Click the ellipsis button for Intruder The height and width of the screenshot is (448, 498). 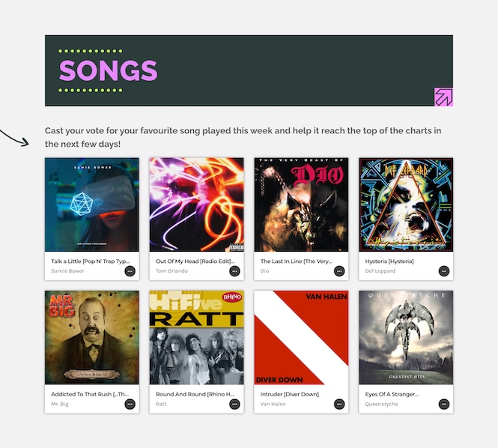point(339,404)
